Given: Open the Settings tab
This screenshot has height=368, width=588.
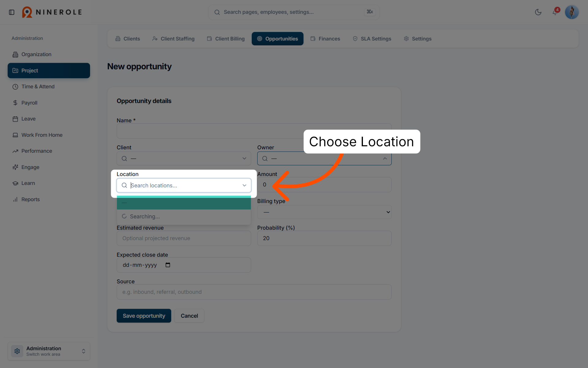Looking at the screenshot, I should 418,39.
